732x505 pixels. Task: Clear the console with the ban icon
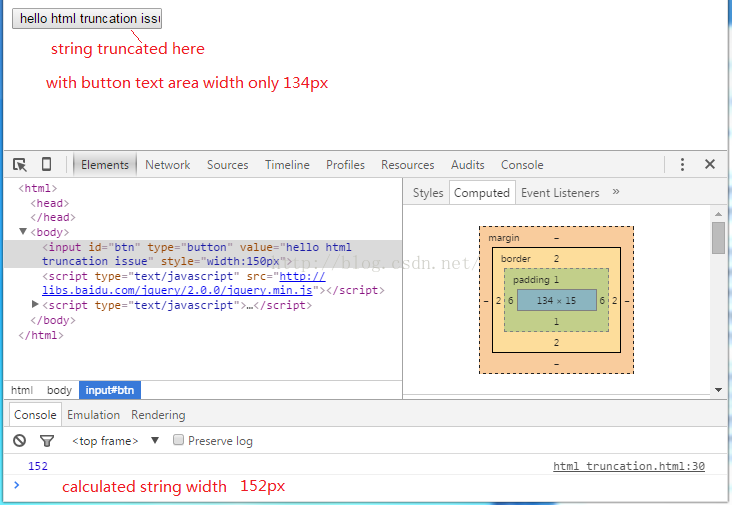[x=19, y=441]
